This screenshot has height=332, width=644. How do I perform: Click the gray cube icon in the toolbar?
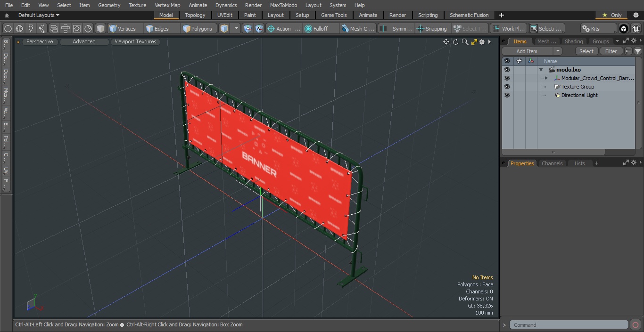100,29
